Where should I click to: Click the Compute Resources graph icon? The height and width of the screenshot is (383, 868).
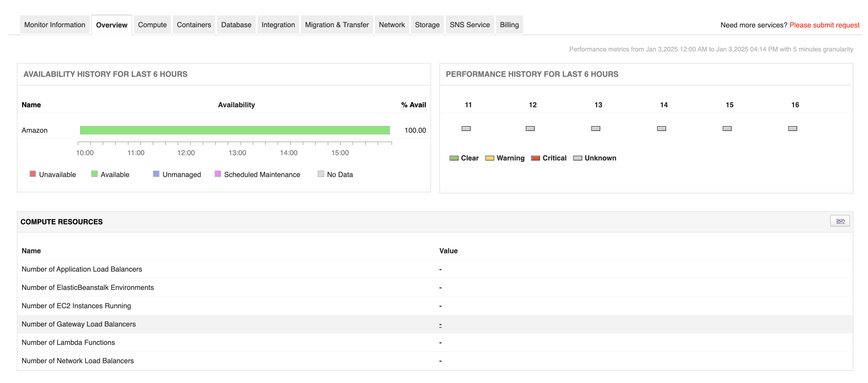pos(840,221)
